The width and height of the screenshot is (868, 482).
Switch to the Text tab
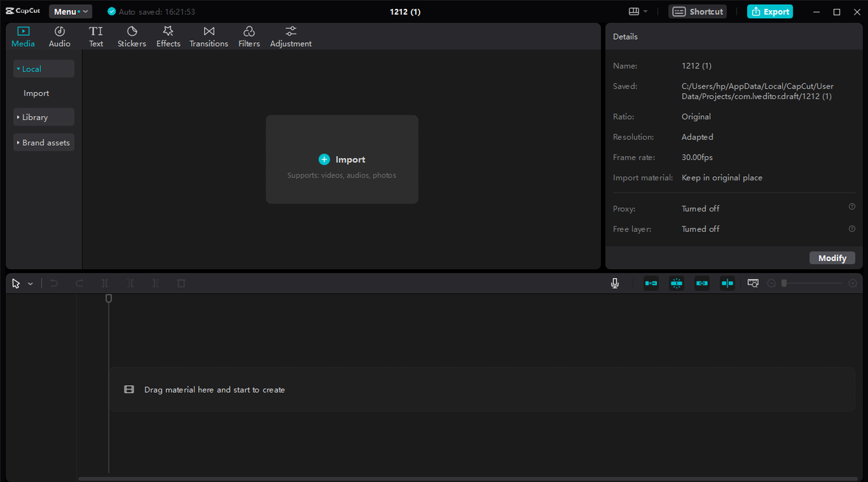pos(96,37)
